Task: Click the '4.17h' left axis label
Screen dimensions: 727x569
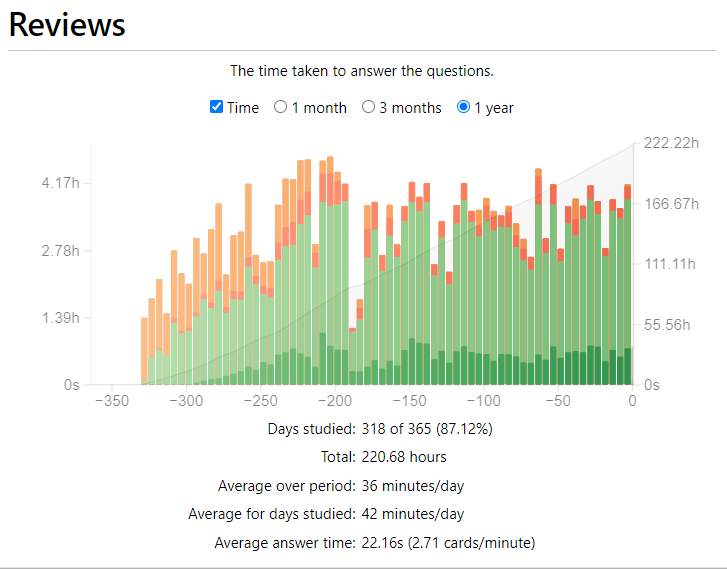Action: point(60,183)
